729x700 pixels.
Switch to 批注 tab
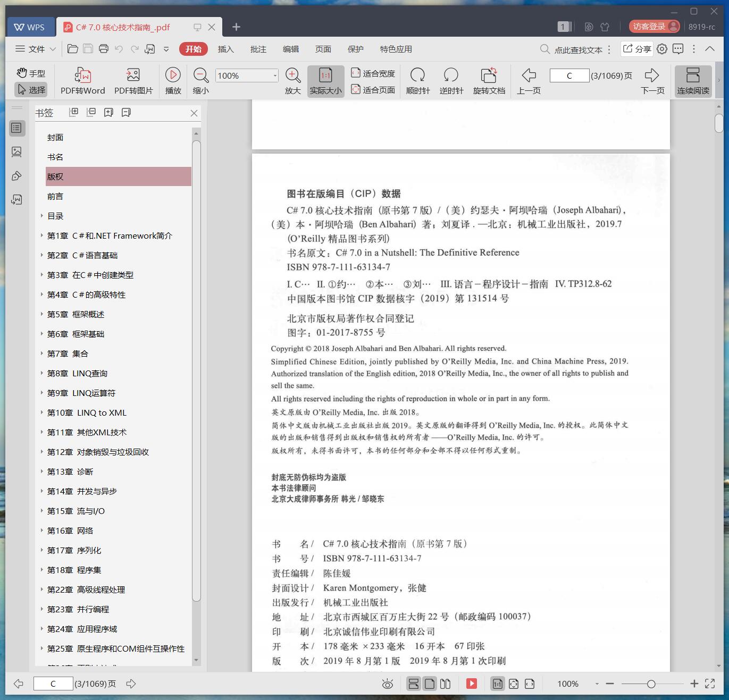click(258, 49)
